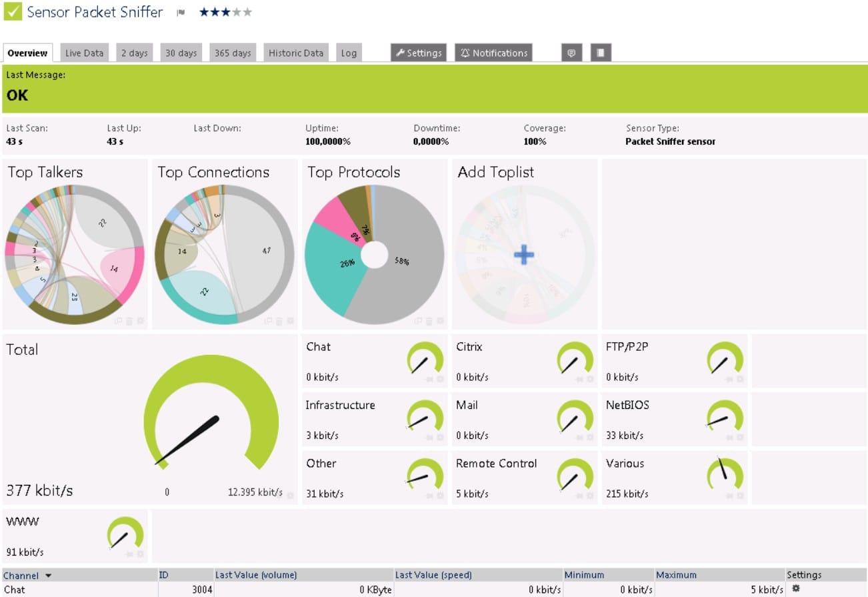Click the manual/book icon next to comments
Viewport: 868px width, 597px height.
[601, 53]
